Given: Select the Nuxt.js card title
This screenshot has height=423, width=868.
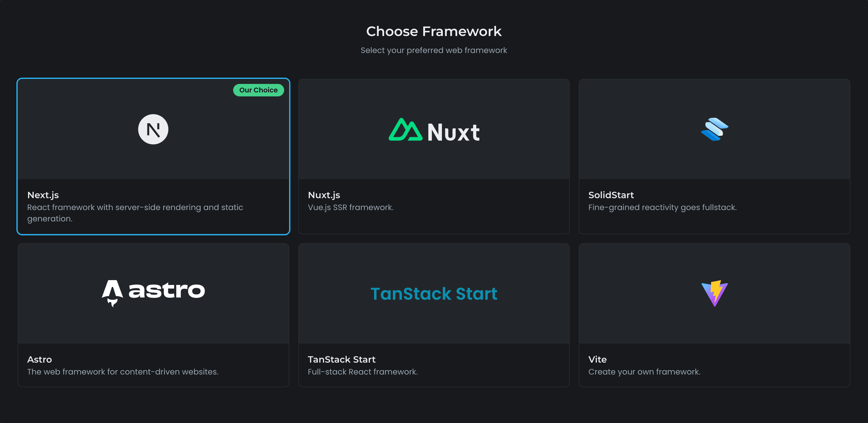Looking at the screenshot, I should point(324,195).
